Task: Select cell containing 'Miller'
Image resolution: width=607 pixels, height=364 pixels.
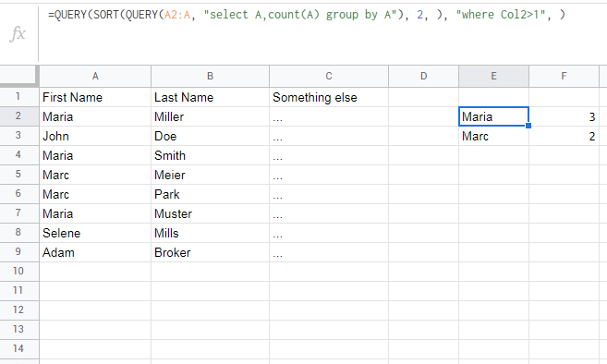Action: tap(211, 116)
